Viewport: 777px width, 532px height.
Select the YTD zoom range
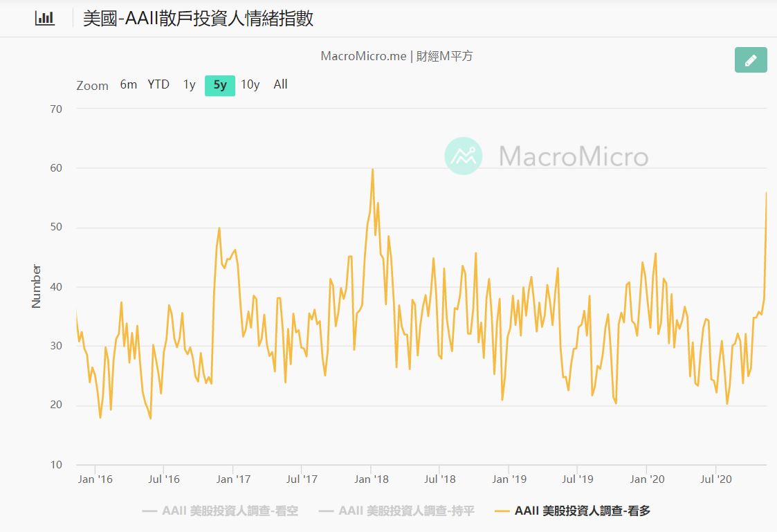pos(158,84)
